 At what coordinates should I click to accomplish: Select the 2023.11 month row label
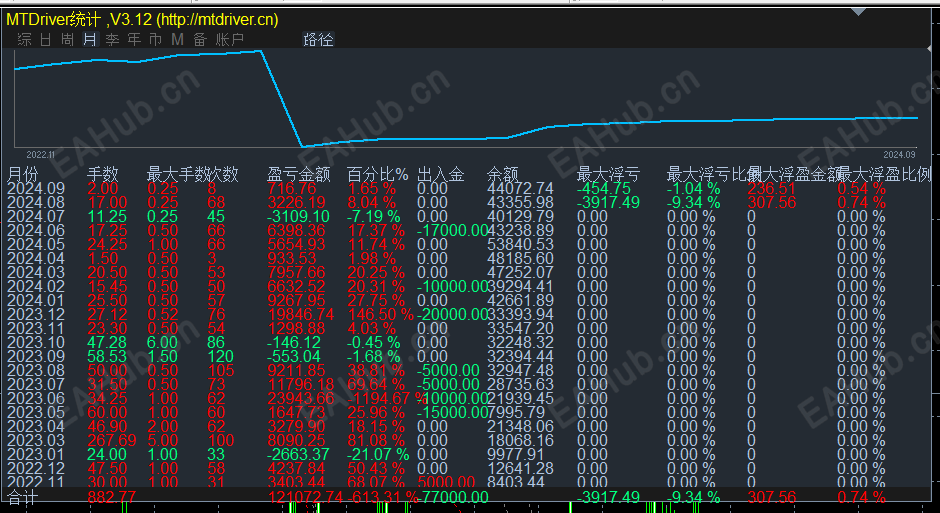pos(36,328)
